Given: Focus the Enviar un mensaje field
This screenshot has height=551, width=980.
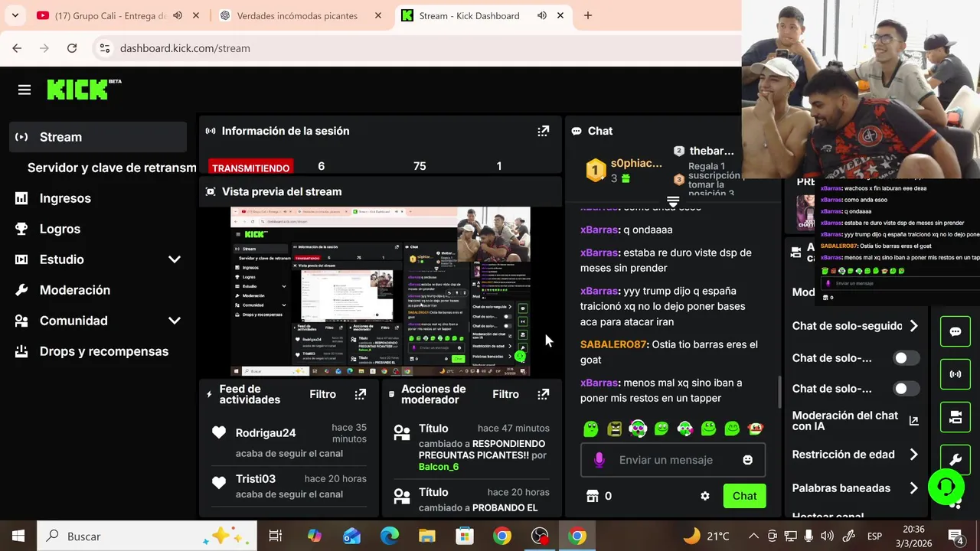Looking at the screenshot, I should pos(672,460).
